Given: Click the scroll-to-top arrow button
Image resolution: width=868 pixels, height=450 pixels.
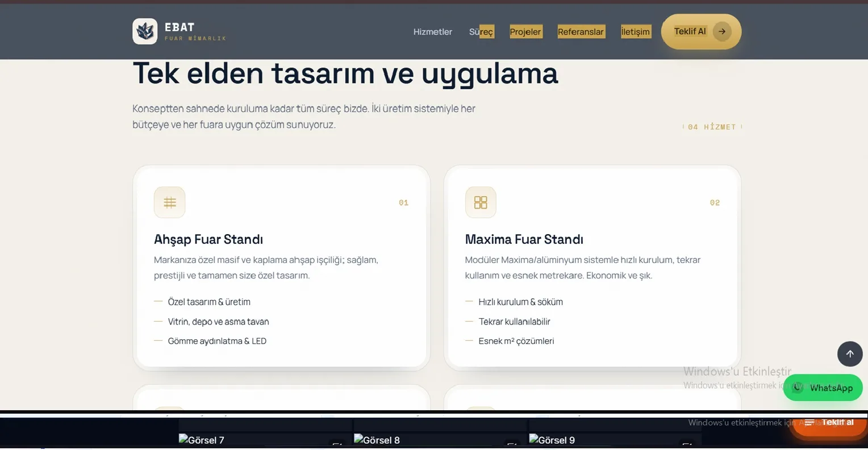Looking at the screenshot, I should pyautogui.click(x=850, y=354).
